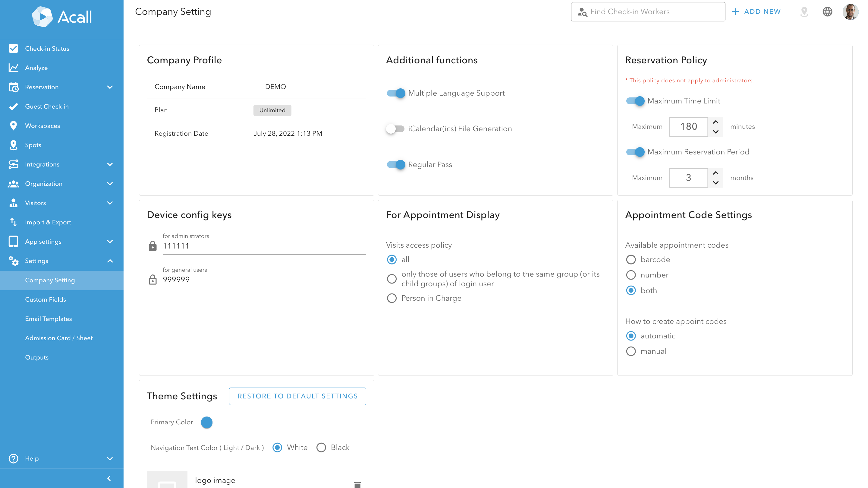Click the location pin icon in header
The width and height of the screenshot is (868, 488).
click(804, 12)
